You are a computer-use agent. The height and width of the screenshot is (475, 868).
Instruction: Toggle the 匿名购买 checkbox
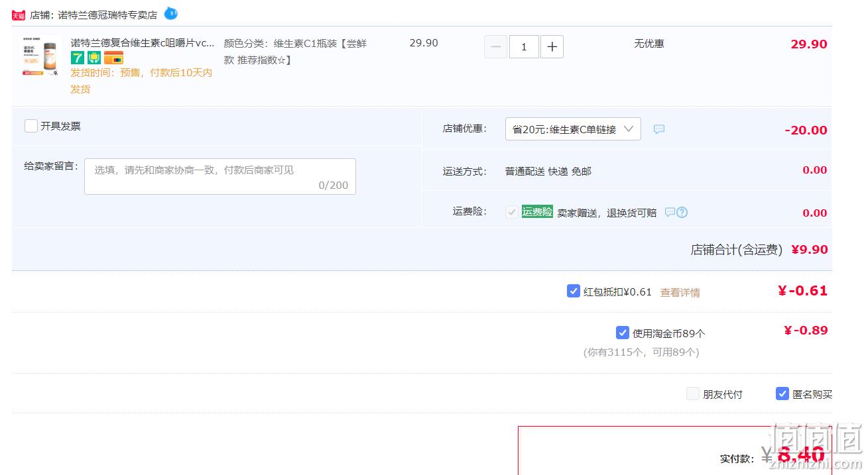782,394
